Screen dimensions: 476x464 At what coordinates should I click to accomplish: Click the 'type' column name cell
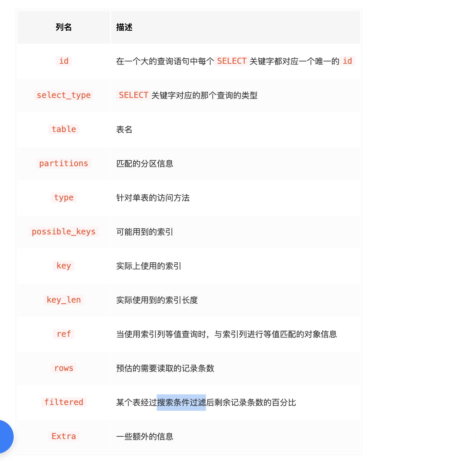[64, 198]
